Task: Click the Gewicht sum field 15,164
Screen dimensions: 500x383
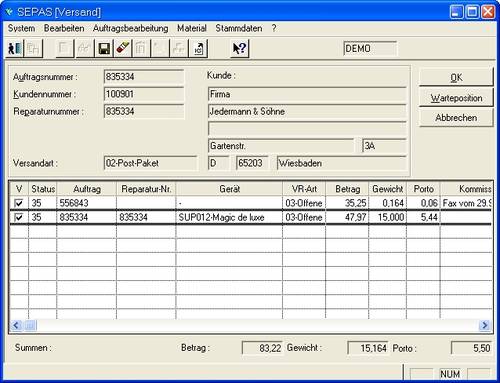Action: 368,348
